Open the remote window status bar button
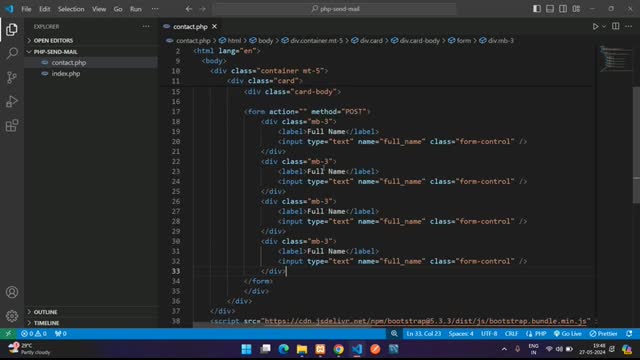The height and width of the screenshot is (360, 640). pyautogui.click(x=8, y=333)
